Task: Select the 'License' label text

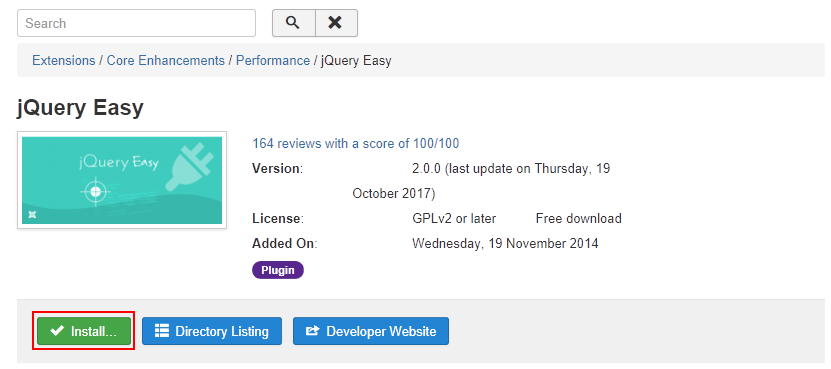Action: [278, 218]
